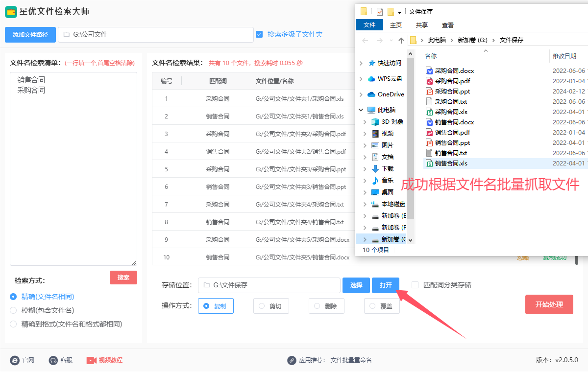The width and height of the screenshot is (588, 372).
Task: Toggle 匹配词分类存储 checkbox
Action: (415, 285)
